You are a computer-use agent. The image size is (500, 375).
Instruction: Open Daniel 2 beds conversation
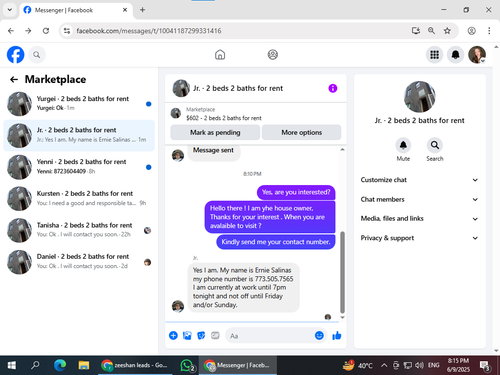point(79,262)
